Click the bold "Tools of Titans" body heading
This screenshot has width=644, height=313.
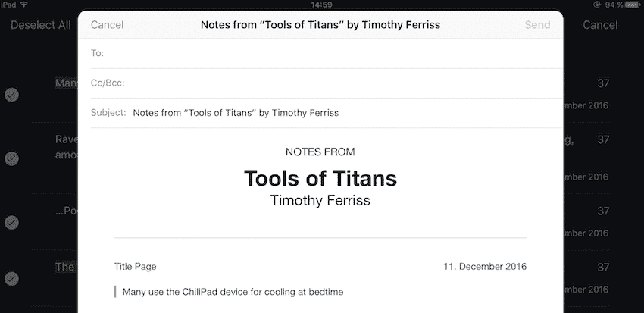point(320,179)
